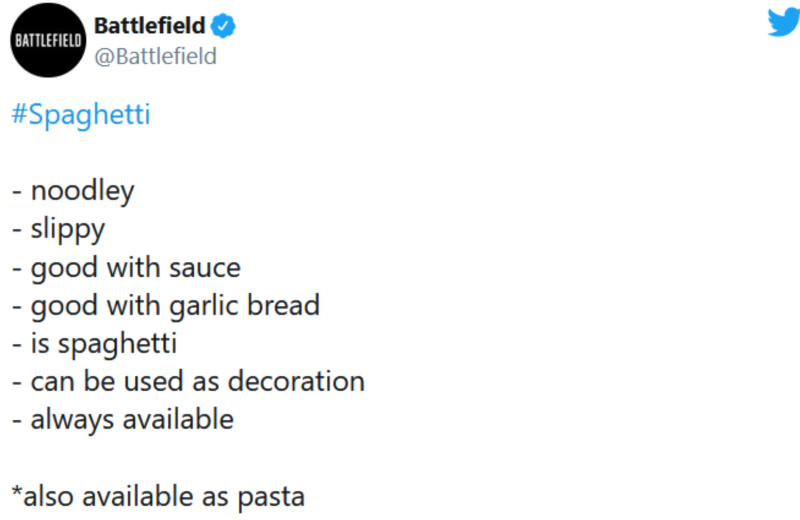The height and width of the screenshot is (520, 800).
Task: Click the word "pasta" in the footnote
Action: pyautogui.click(x=271, y=498)
